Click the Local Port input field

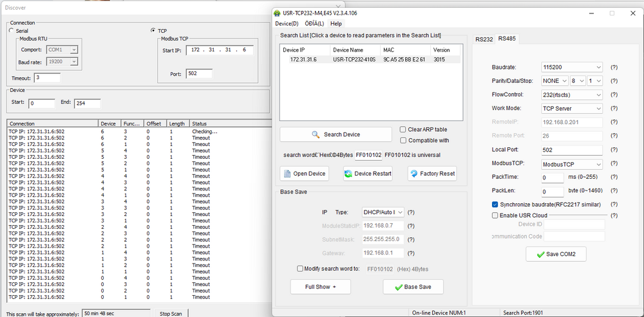point(571,150)
